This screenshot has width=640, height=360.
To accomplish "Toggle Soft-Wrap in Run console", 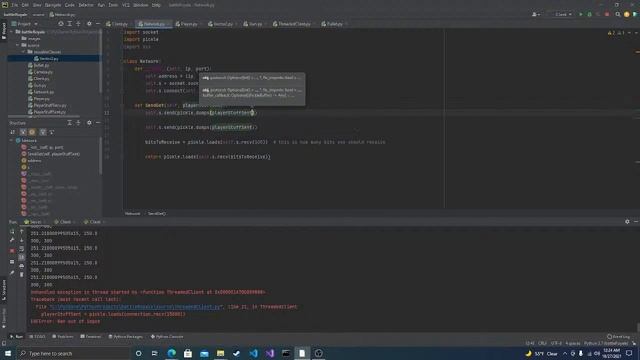I will click(22, 249).
